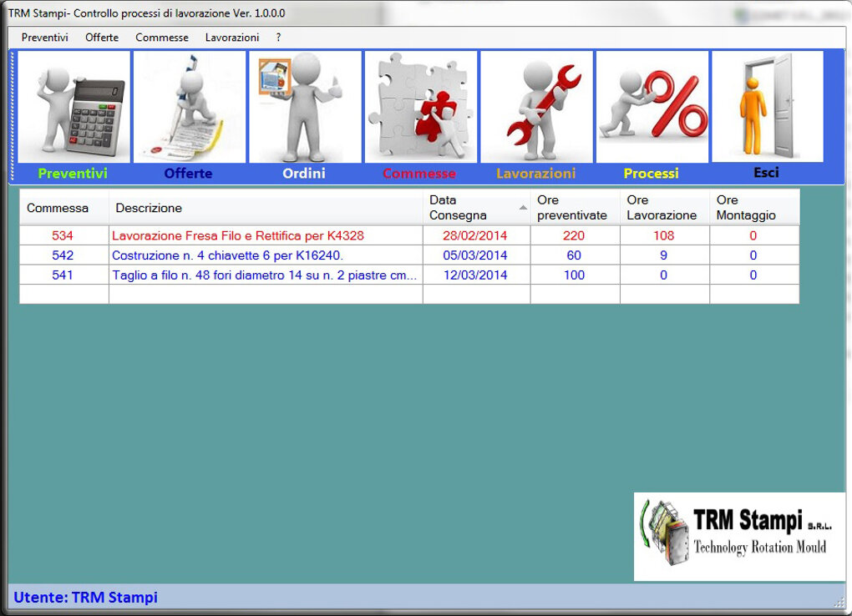Click delivery date 28/02/2014

(x=476, y=235)
